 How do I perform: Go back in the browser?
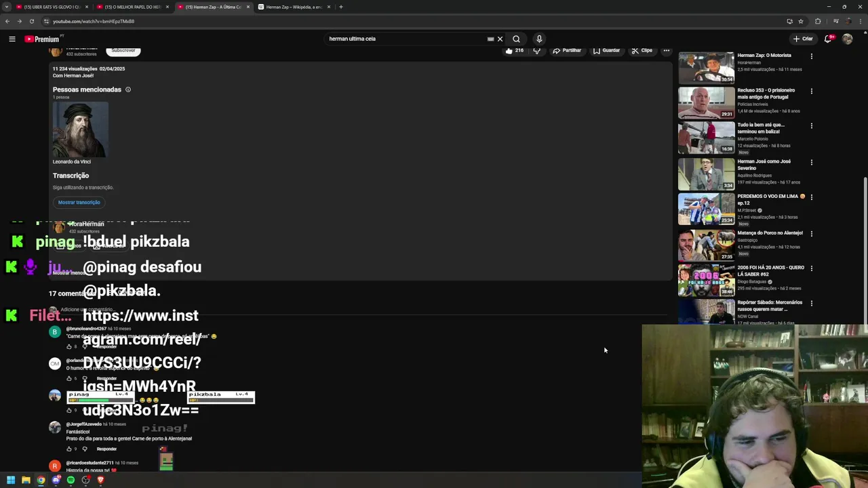point(7,21)
